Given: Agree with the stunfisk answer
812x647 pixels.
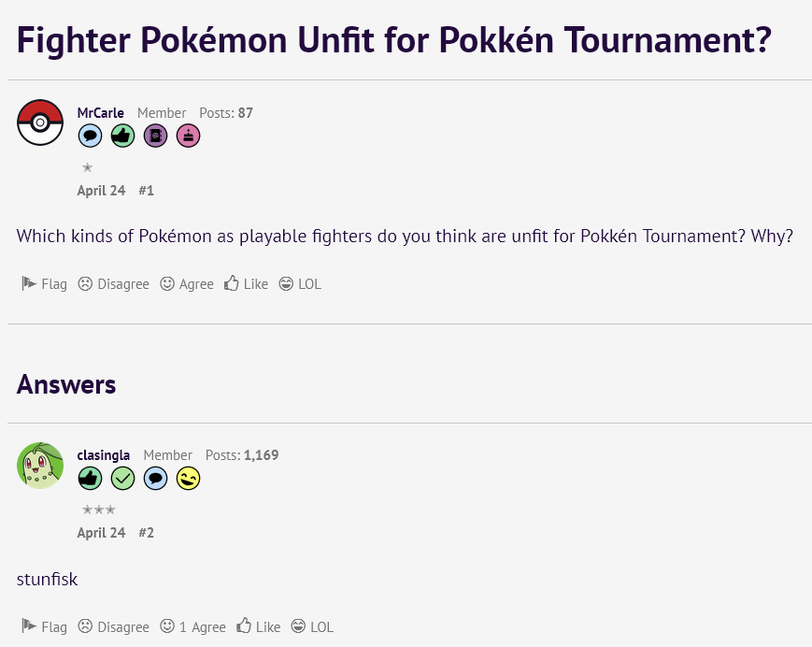Looking at the screenshot, I should (x=192, y=626).
